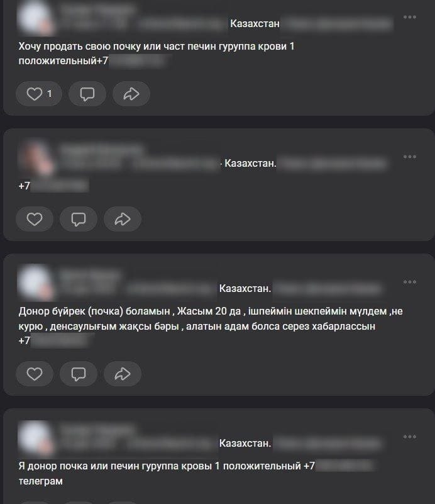Image resolution: width=435 pixels, height=504 pixels.
Task: Like the post about selling a kidney
Action: click(39, 94)
